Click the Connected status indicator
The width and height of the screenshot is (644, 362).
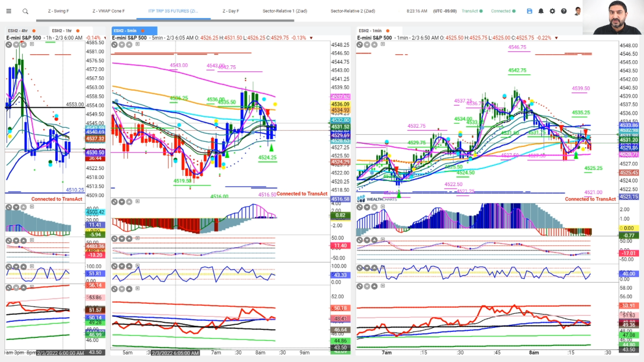click(x=503, y=11)
